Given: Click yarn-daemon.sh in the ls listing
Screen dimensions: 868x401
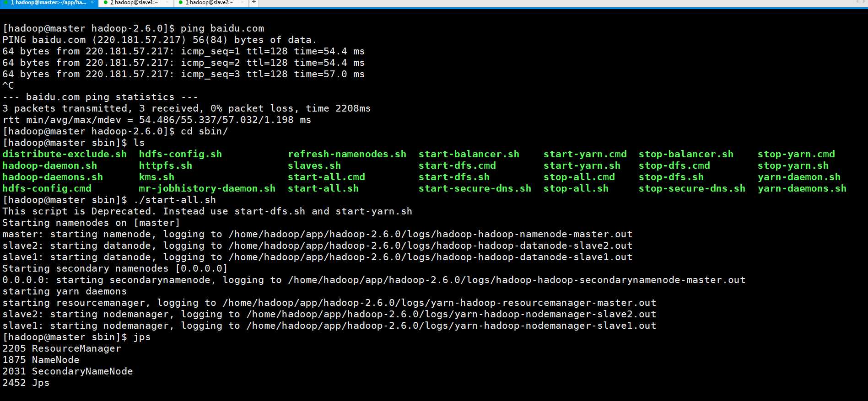Looking at the screenshot, I should tap(799, 177).
